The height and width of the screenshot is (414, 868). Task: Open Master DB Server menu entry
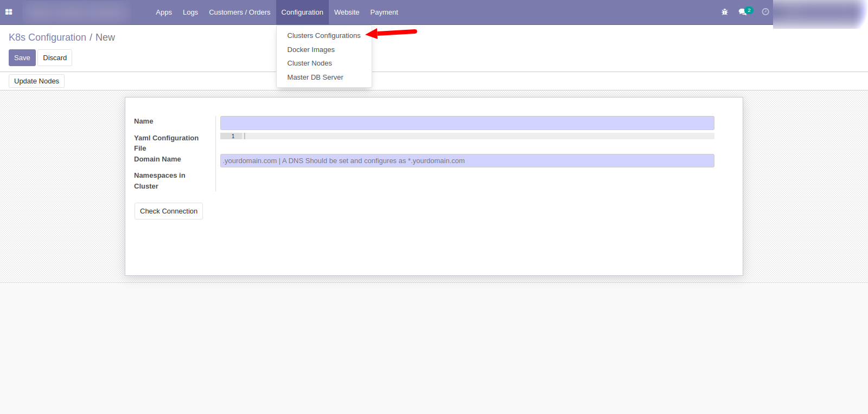(x=315, y=77)
